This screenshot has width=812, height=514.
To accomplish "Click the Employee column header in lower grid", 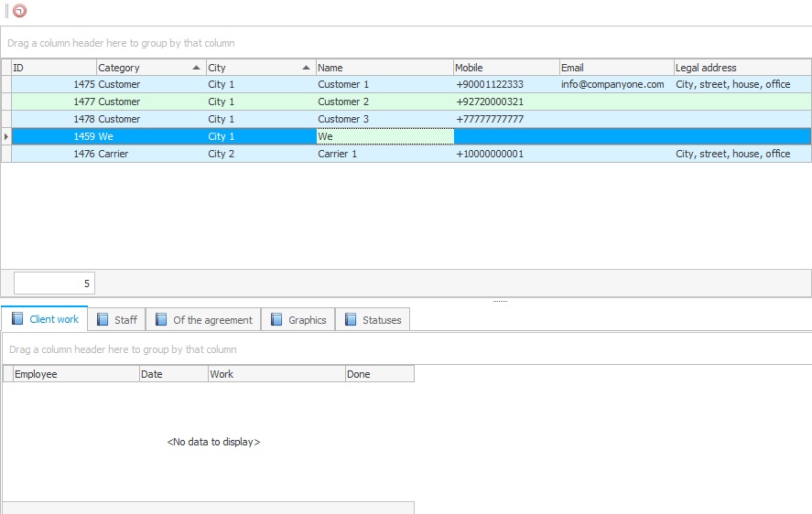I will [x=75, y=374].
